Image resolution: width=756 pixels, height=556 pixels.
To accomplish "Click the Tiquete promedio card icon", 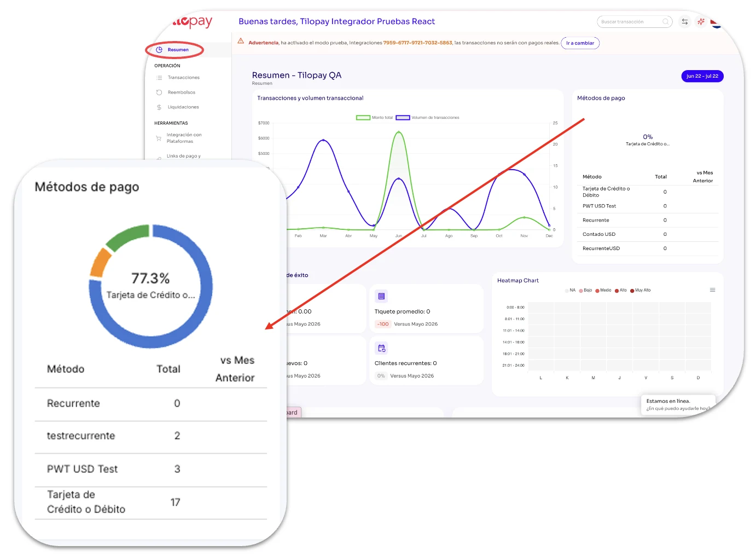I will coord(381,296).
